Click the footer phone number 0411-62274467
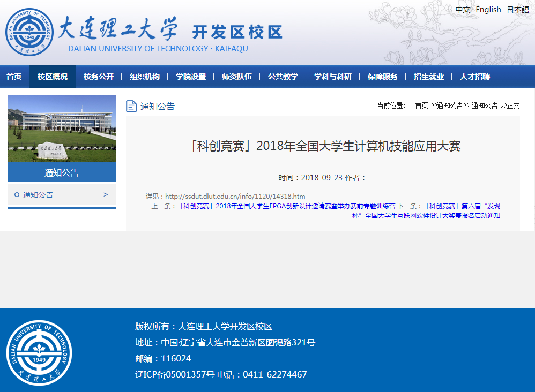Image resolution: width=535 pixels, height=392 pixels. pos(274,374)
